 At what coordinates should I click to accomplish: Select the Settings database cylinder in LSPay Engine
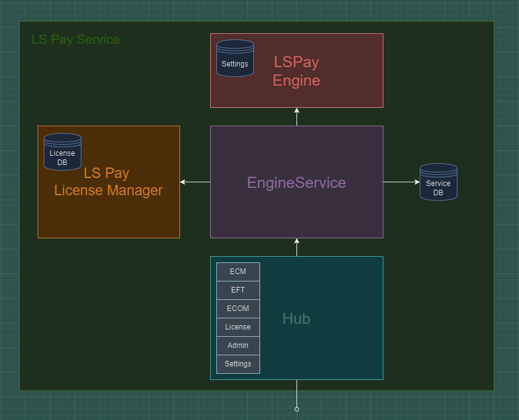click(235, 59)
